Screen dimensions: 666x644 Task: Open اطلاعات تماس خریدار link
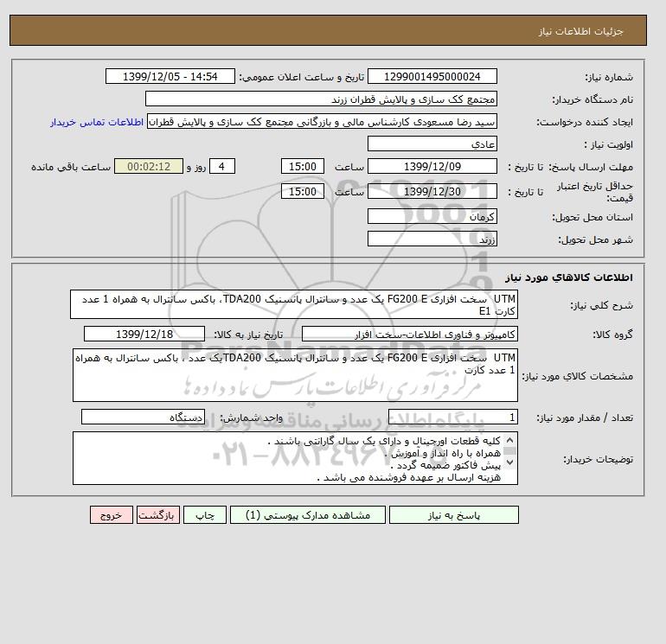96,122
